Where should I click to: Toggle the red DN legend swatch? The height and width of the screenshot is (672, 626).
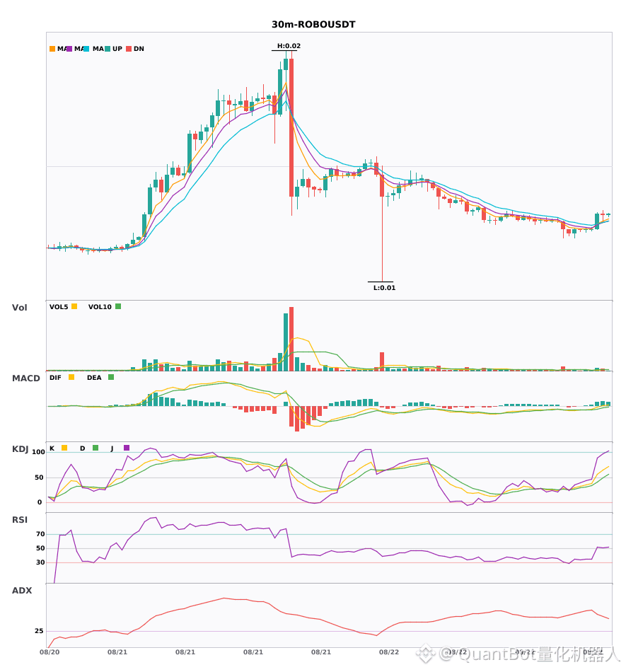pos(129,49)
